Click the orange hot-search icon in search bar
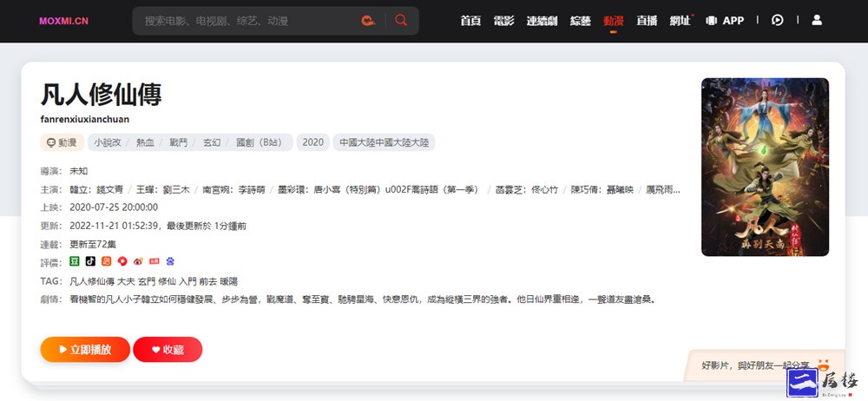The height and width of the screenshot is (401, 868). (x=368, y=21)
